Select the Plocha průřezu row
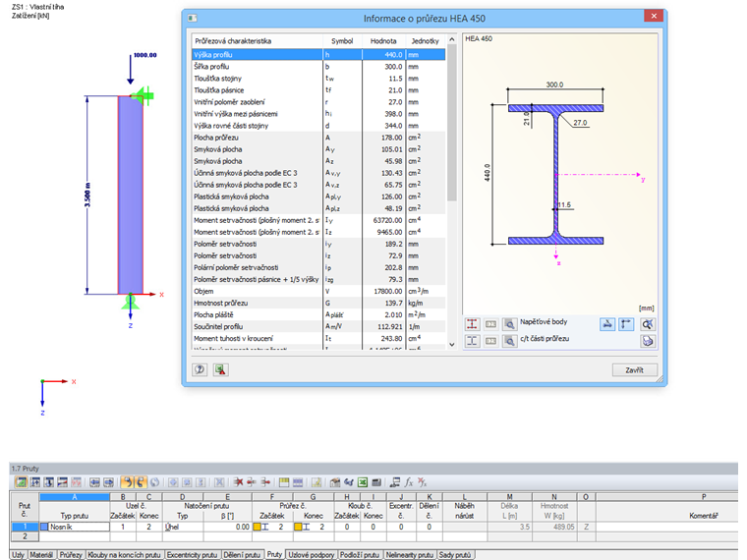The width and height of the screenshot is (747, 560). [318, 138]
